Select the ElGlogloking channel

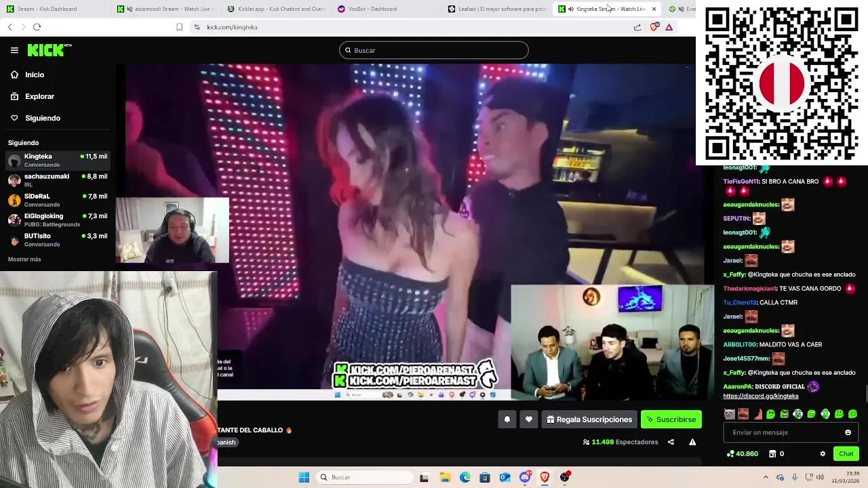click(x=58, y=220)
